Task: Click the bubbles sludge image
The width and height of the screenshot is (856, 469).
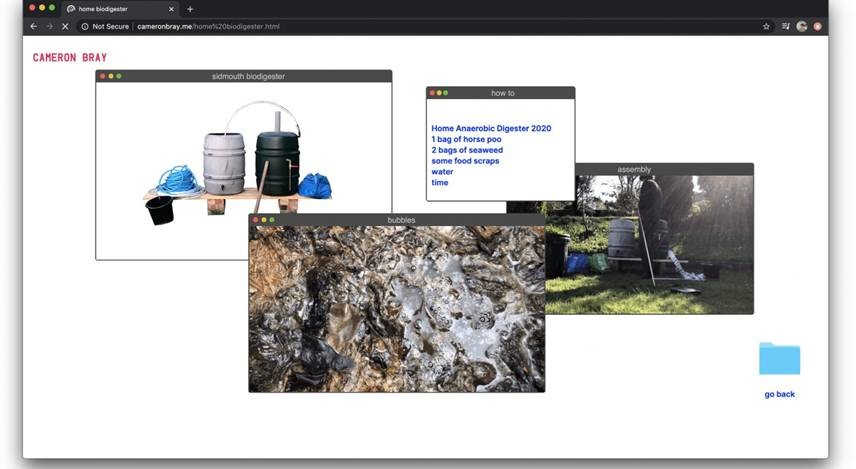Action: pyautogui.click(x=396, y=308)
